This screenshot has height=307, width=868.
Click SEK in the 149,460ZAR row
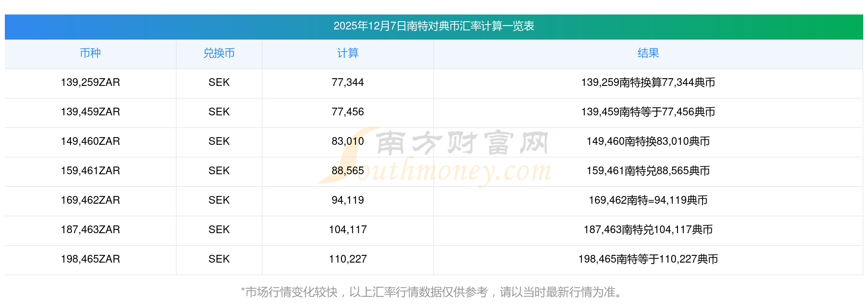[x=219, y=141]
